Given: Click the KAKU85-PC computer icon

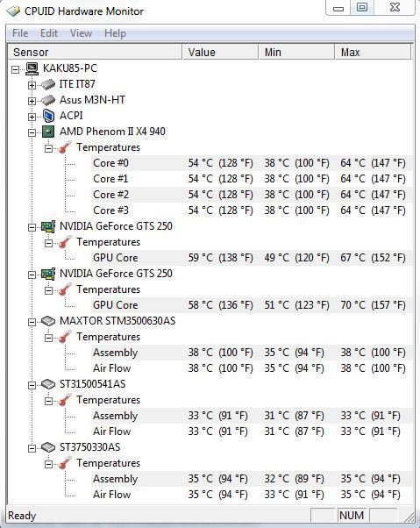Looking at the screenshot, I should (x=32, y=68).
